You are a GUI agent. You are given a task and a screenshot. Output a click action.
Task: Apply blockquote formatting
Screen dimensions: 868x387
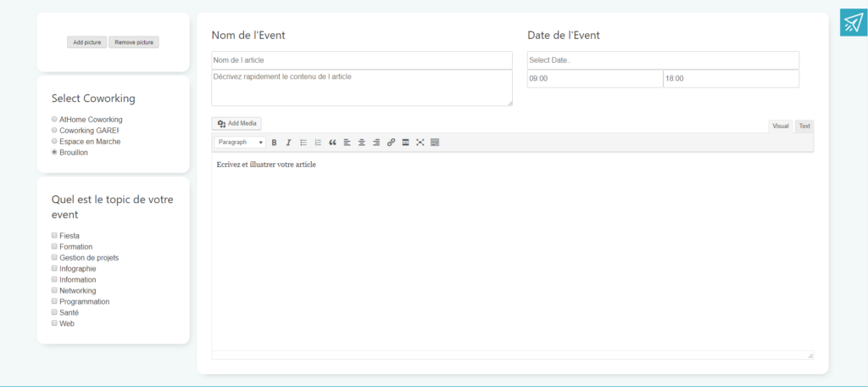click(332, 143)
